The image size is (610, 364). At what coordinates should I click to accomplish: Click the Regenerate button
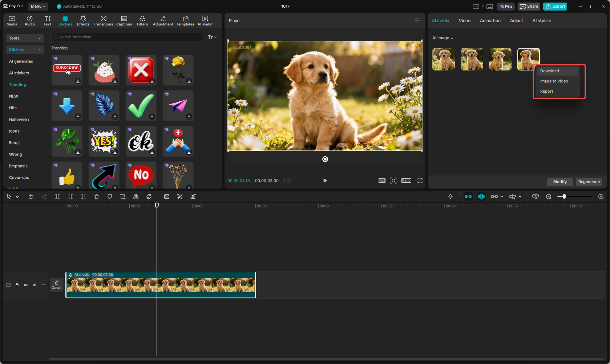(589, 182)
